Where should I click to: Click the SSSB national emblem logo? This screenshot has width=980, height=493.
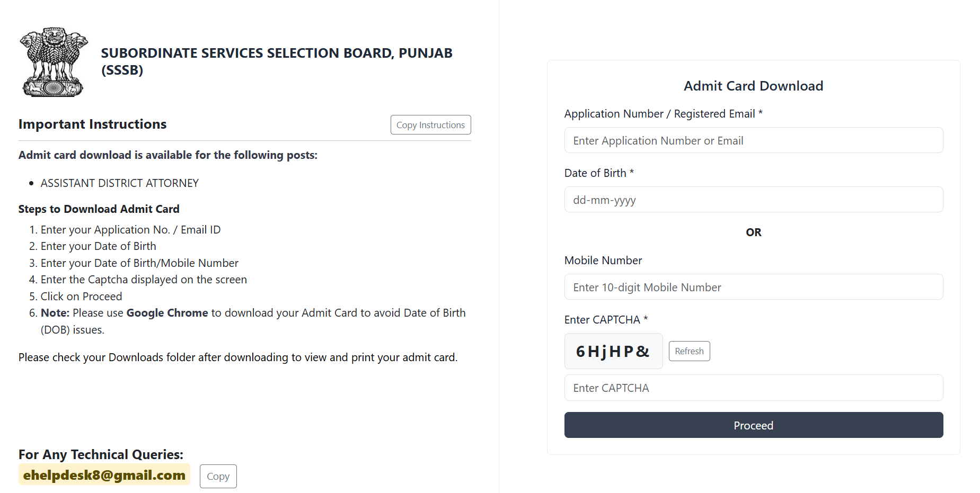click(x=54, y=62)
